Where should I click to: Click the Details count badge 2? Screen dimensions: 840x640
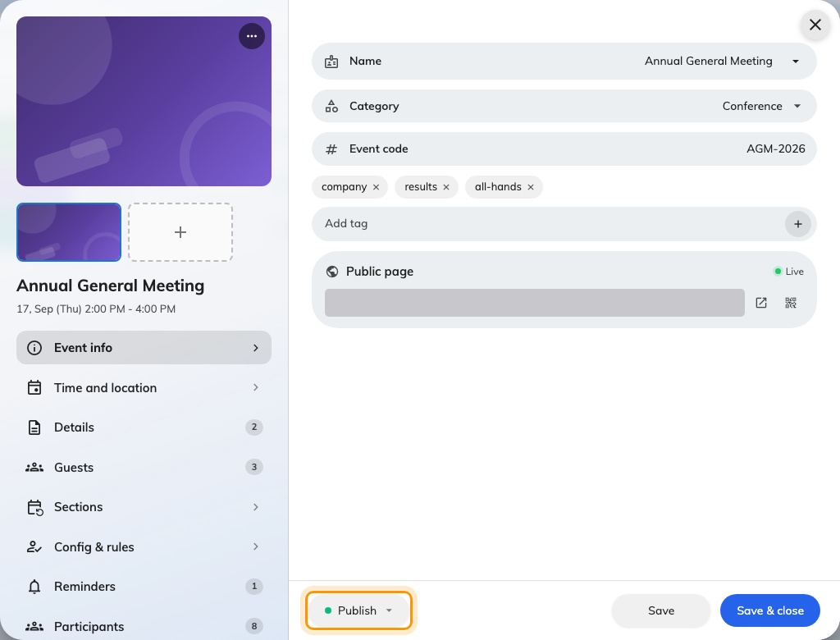pos(254,427)
